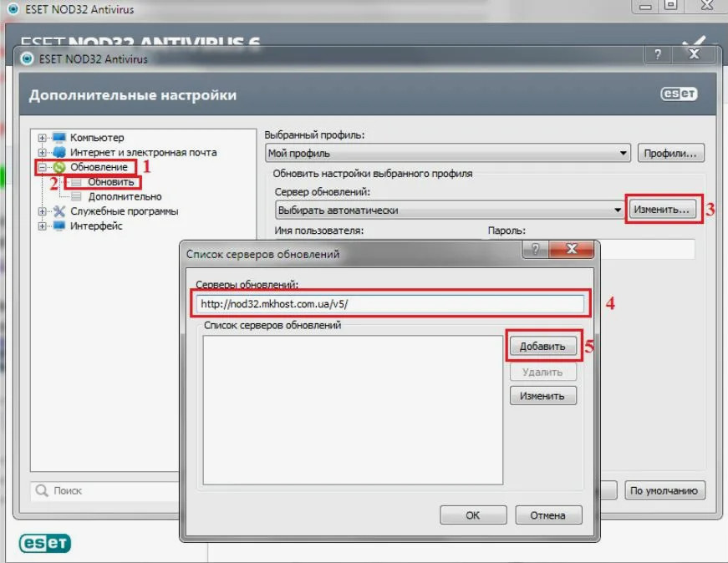Click the ESET logo in the bottom left
728x563 pixels.
46,544
